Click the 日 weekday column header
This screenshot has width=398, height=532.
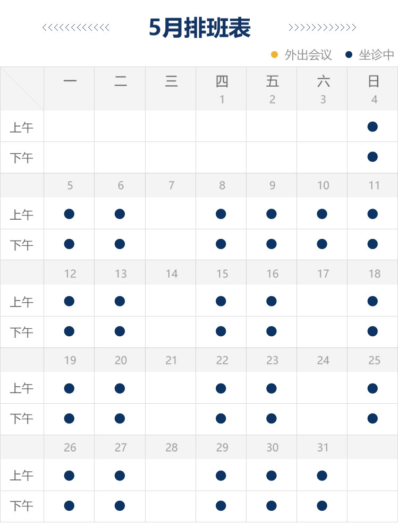374,81
